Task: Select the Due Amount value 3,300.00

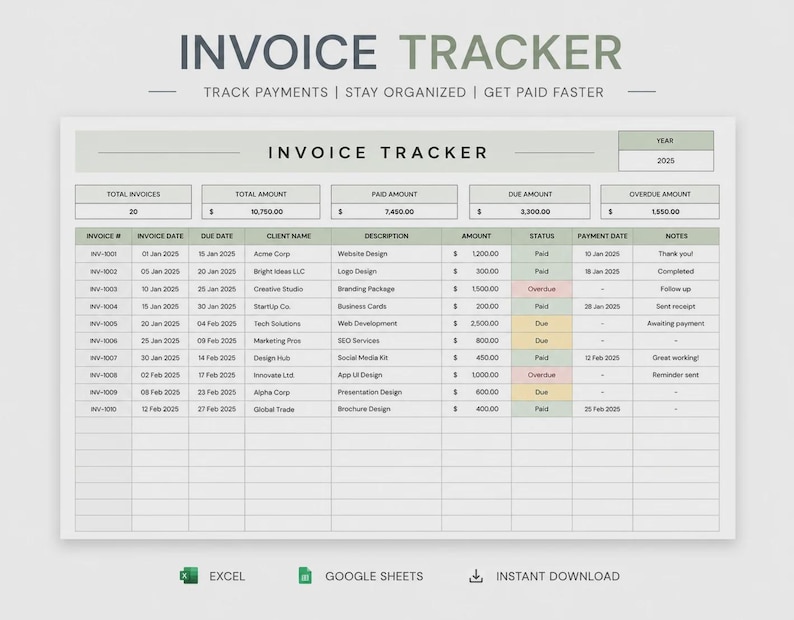Action: coord(530,211)
